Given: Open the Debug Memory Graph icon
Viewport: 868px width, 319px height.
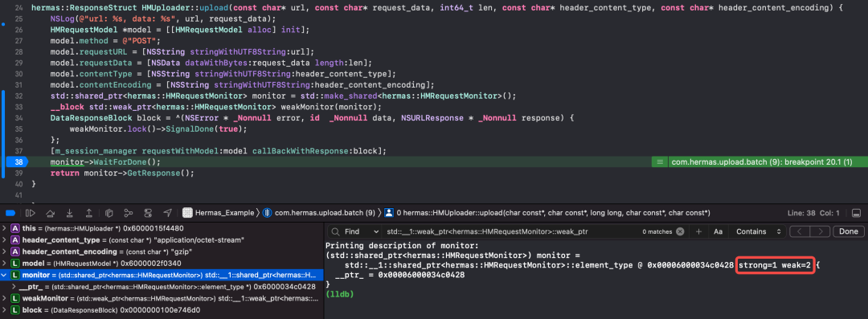Looking at the screenshot, I should [x=129, y=213].
